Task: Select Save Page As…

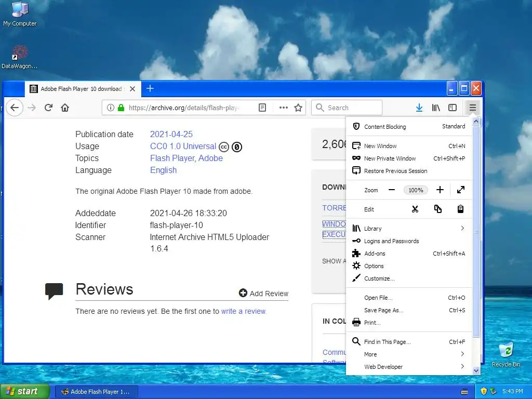Action: click(409, 310)
